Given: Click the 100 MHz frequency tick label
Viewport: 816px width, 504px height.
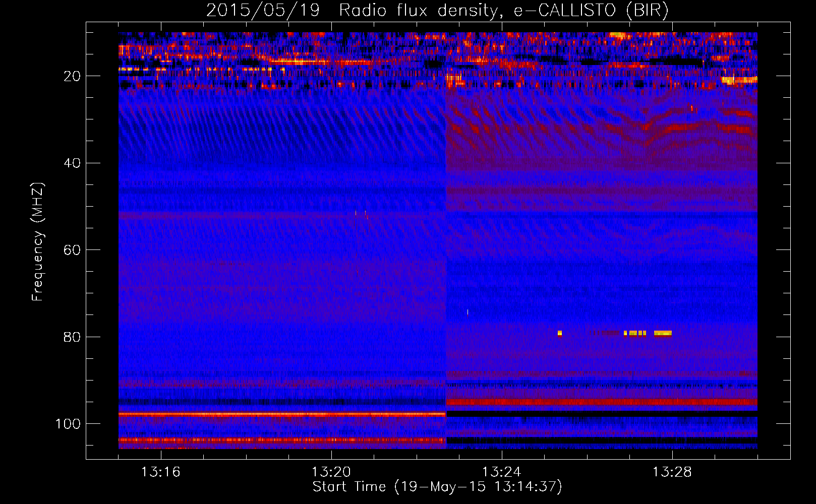Looking at the screenshot, I should 68,424.
